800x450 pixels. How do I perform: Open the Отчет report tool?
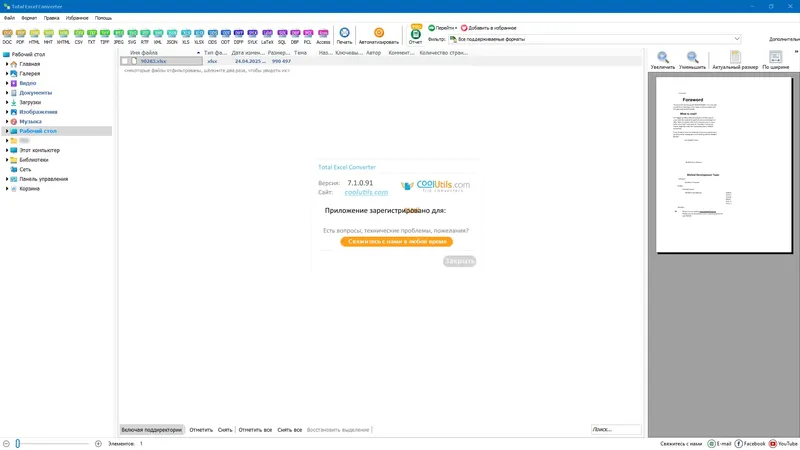[x=416, y=35]
